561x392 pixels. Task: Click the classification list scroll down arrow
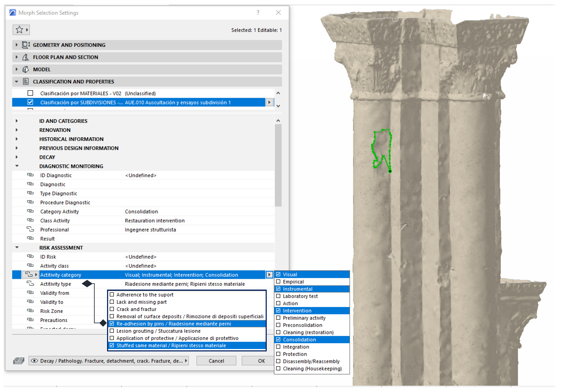pos(278,106)
